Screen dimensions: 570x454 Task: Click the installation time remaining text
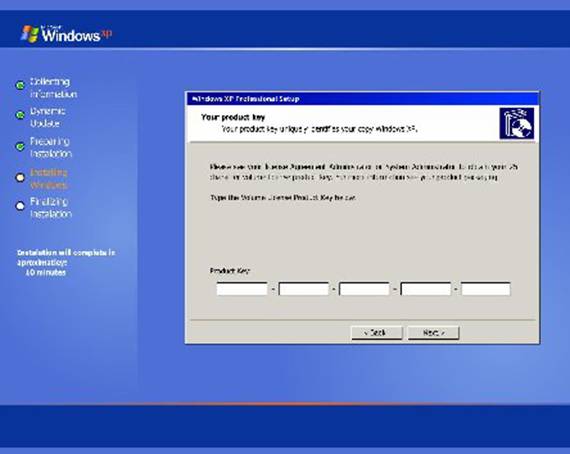66,262
